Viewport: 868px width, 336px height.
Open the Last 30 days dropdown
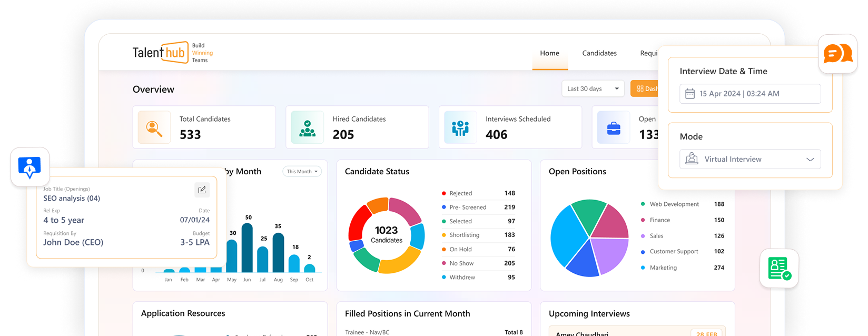[593, 89]
